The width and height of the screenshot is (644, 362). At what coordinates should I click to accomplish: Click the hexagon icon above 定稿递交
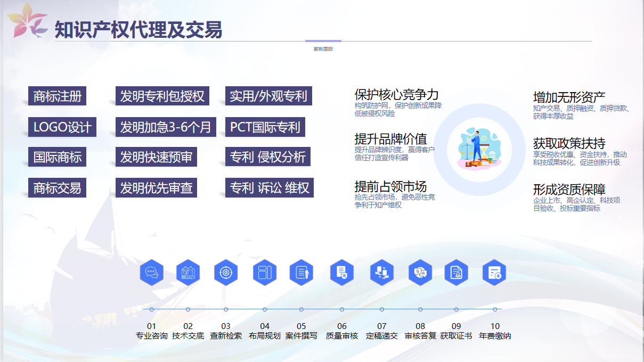point(382,273)
